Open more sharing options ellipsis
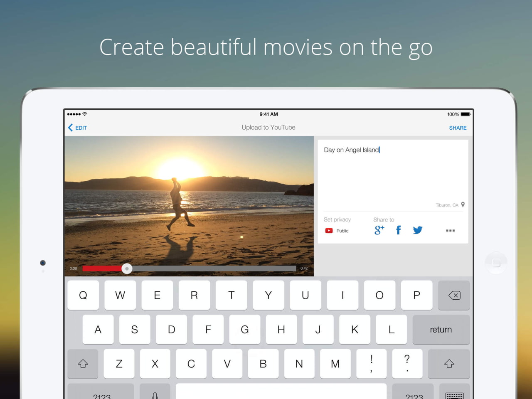This screenshot has width=532, height=399. coord(450,230)
